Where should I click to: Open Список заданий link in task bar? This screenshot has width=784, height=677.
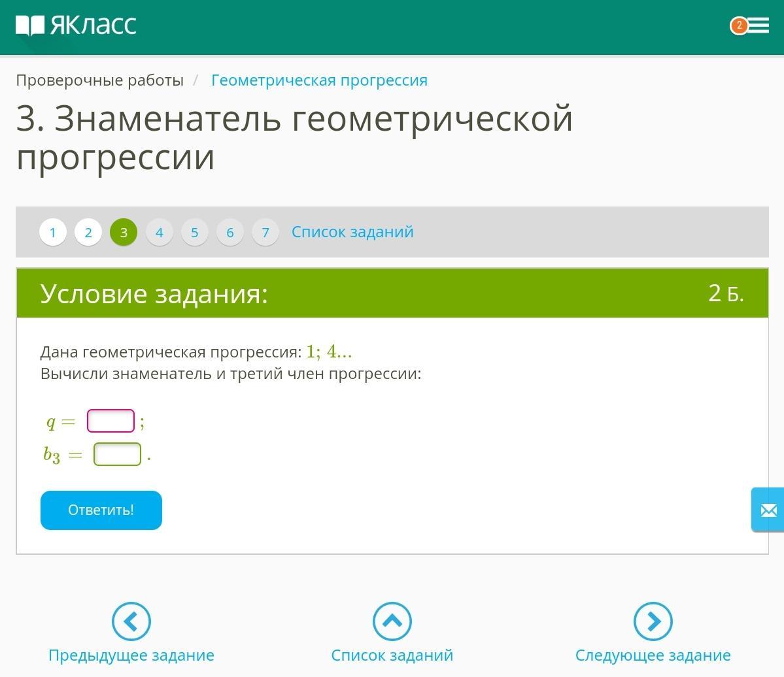352,232
